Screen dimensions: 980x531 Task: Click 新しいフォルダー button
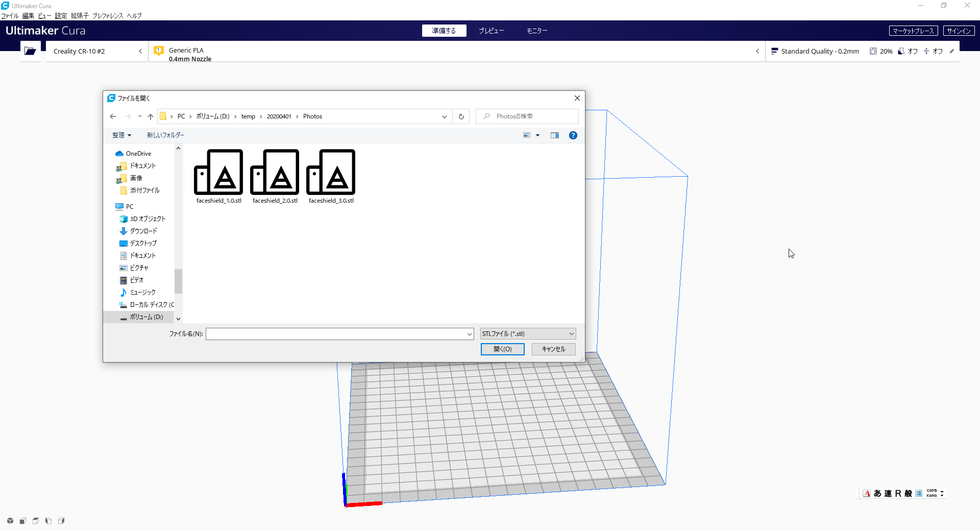click(x=165, y=135)
